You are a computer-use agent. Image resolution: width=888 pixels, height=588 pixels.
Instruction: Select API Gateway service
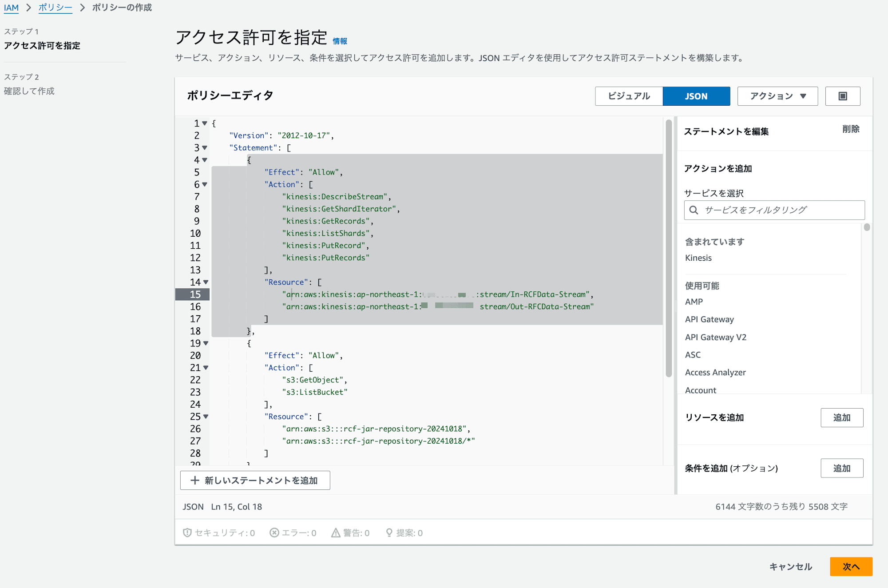click(709, 319)
